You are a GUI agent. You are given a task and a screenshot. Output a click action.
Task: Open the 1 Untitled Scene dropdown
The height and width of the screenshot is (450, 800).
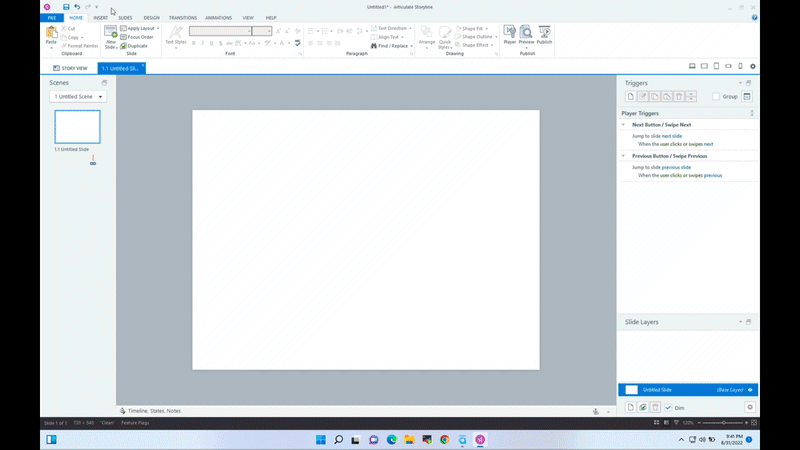point(78,97)
